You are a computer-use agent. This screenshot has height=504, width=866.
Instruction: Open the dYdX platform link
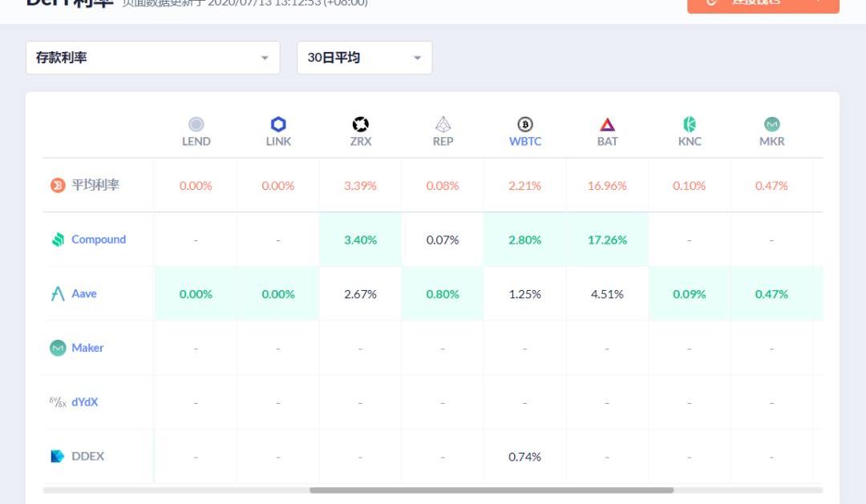(x=84, y=402)
